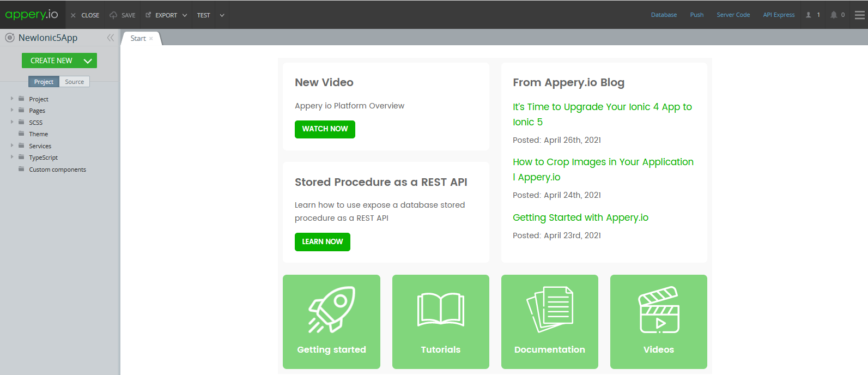Switch to the Source view tab

(75, 82)
